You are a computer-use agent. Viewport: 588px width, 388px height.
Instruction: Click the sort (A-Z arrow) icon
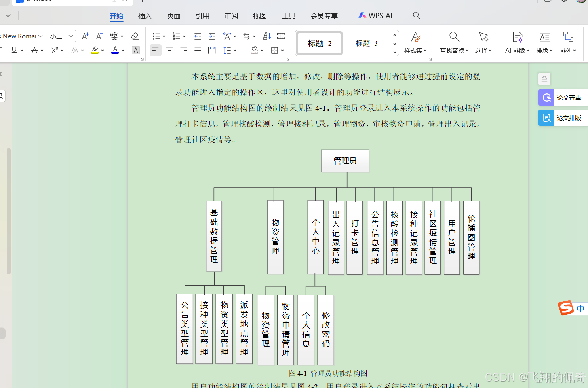[267, 36]
